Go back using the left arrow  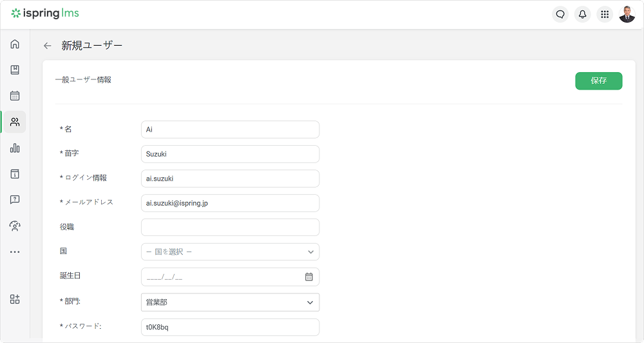click(47, 46)
